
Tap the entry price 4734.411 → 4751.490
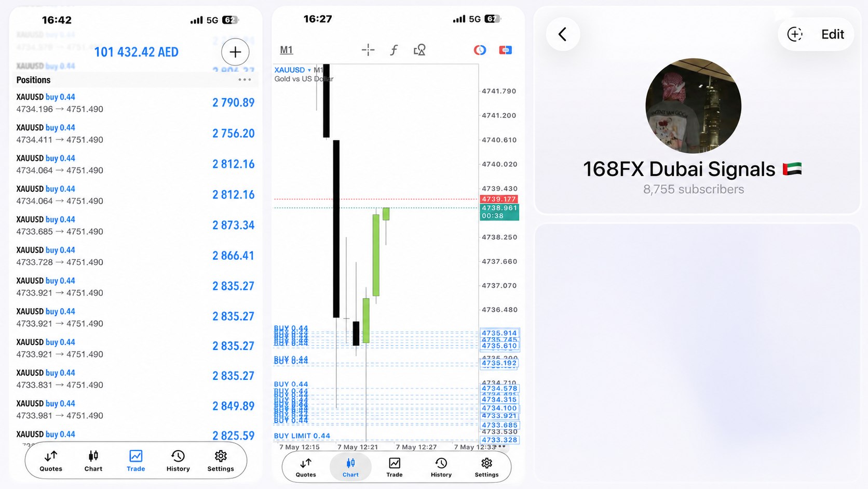pyautogui.click(x=60, y=140)
